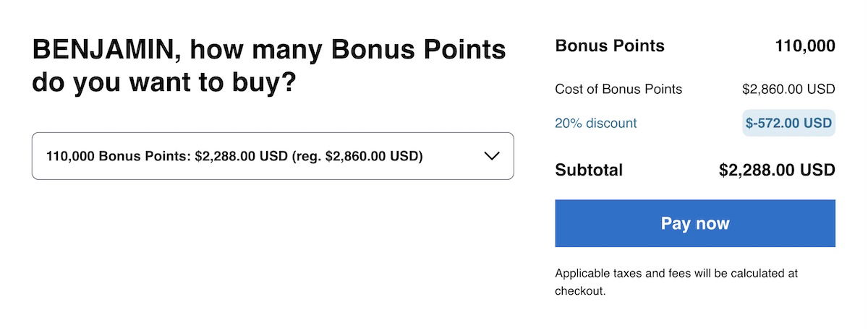Click the $2,860.00 USD cost amount in summary
This screenshot has width=868, height=333.
click(x=788, y=90)
